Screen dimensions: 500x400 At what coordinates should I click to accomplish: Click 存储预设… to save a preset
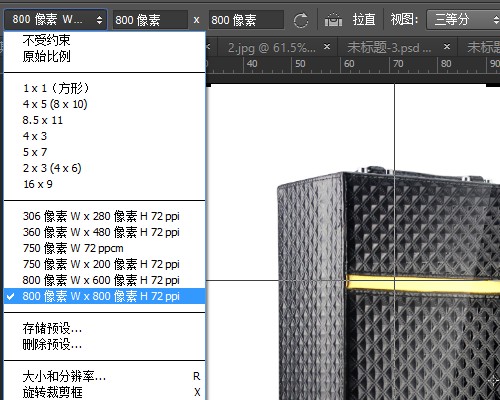[x=104, y=328]
